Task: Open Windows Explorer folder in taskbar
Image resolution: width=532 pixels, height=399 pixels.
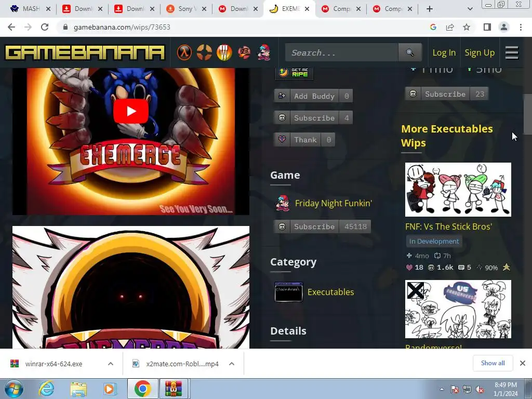Action: (78, 389)
